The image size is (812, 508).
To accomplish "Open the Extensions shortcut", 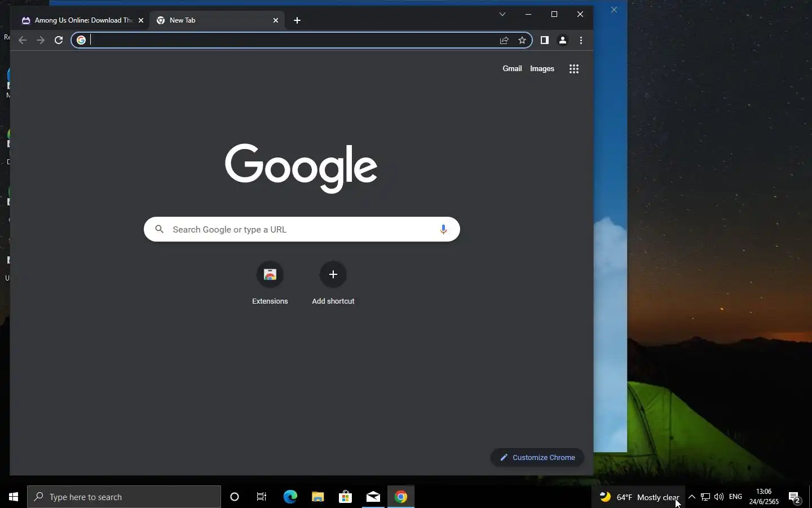I will pyautogui.click(x=270, y=284).
